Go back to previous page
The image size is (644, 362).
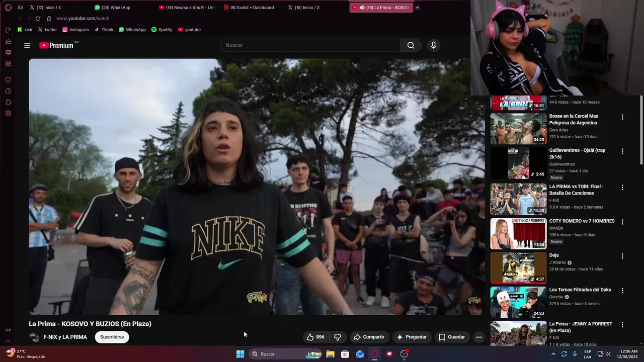pyautogui.click(x=20, y=19)
